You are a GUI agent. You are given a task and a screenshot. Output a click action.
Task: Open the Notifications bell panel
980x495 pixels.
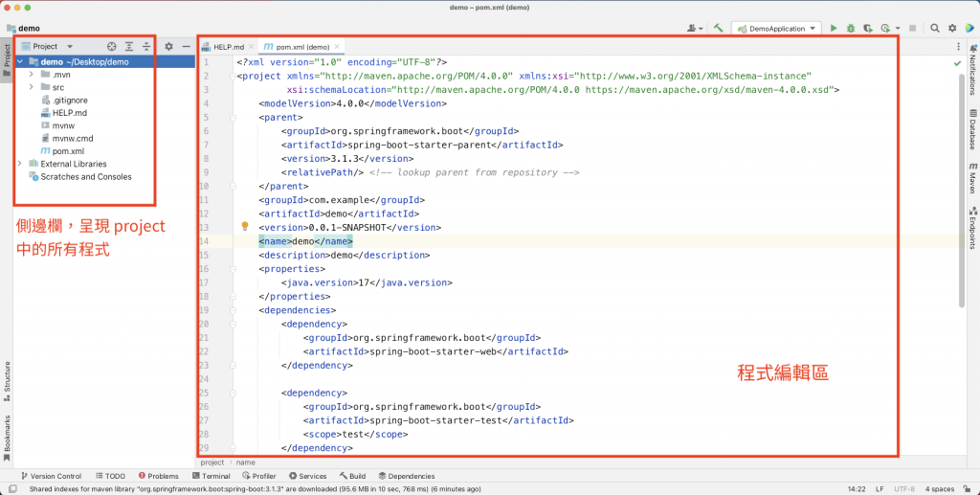pos(973,69)
